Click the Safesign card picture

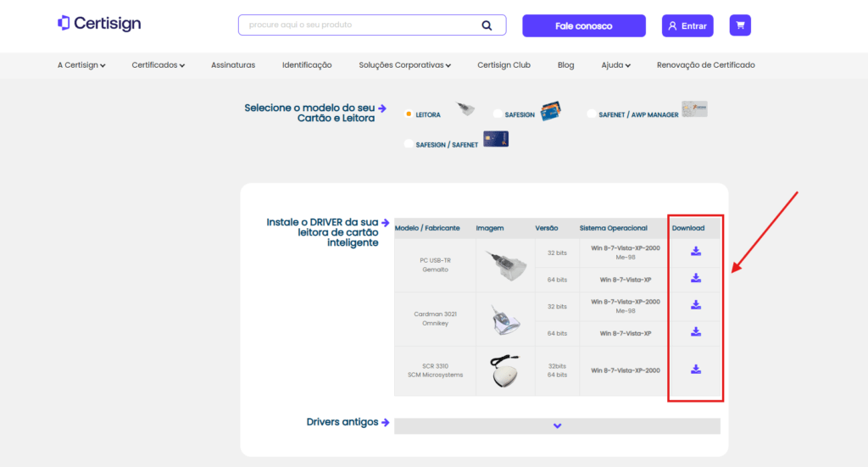(x=551, y=111)
